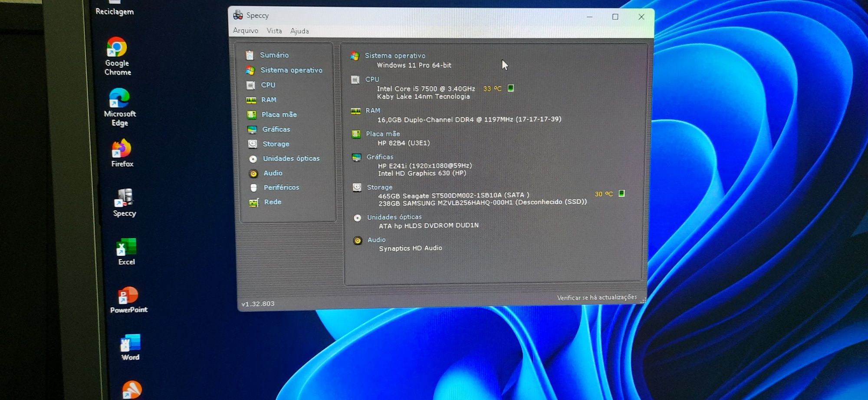Image resolution: width=868 pixels, height=400 pixels.
Task: Click the Speccy title bar app icon
Action: point(238,15)
